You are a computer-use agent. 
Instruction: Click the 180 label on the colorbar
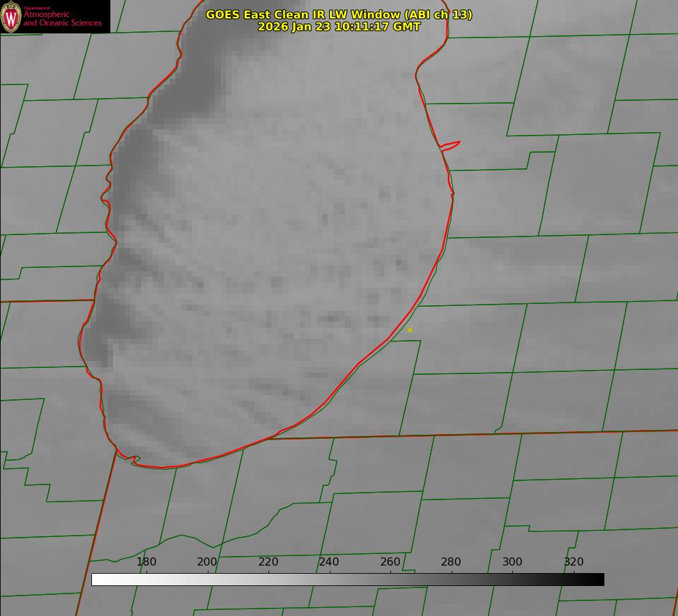point(147,561)
